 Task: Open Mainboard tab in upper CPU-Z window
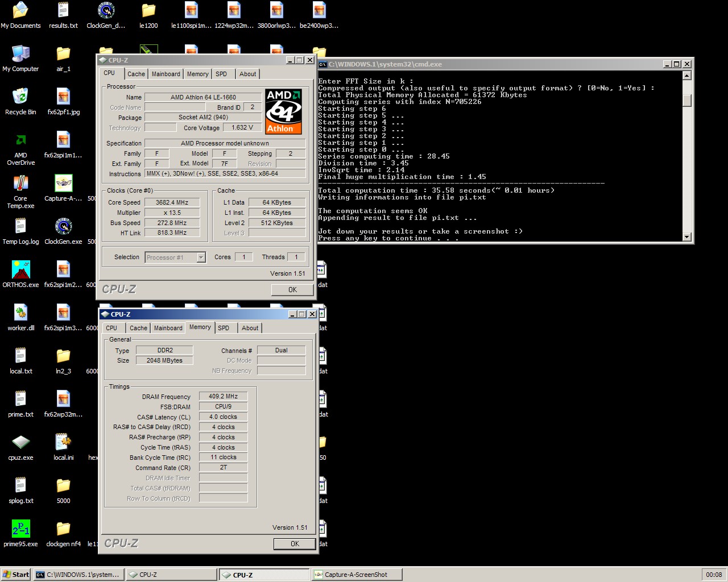pyautogui.click(x=166, y=74)
